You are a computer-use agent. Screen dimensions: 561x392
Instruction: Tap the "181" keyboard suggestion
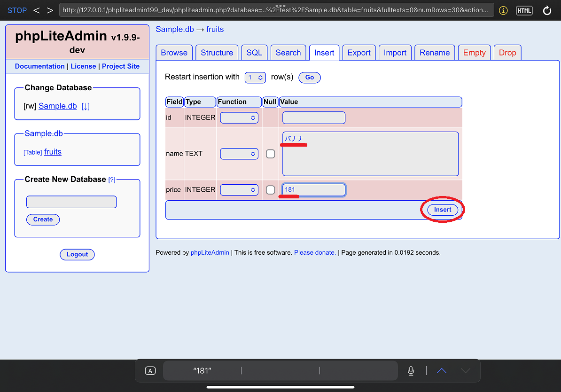(x=202, y=370)
